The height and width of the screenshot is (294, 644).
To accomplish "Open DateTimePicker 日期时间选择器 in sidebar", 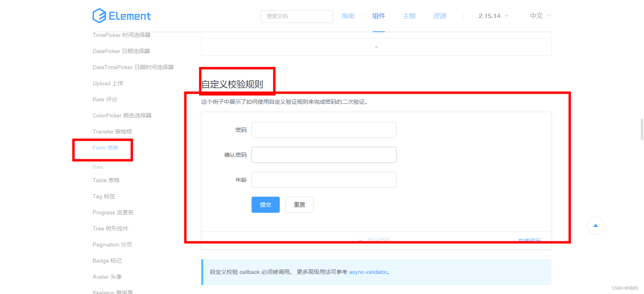I will click(133, 67).
